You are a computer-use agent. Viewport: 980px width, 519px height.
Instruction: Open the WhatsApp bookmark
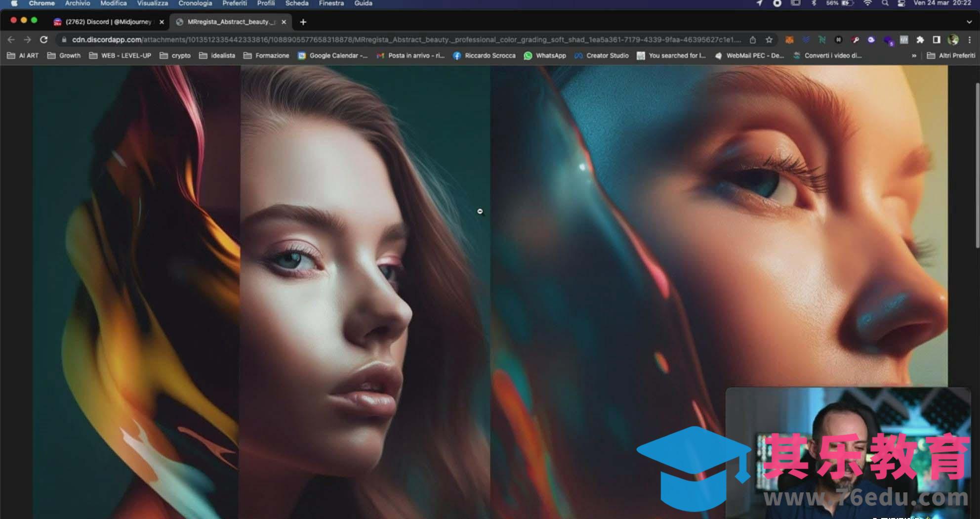[x=545, y=56]
